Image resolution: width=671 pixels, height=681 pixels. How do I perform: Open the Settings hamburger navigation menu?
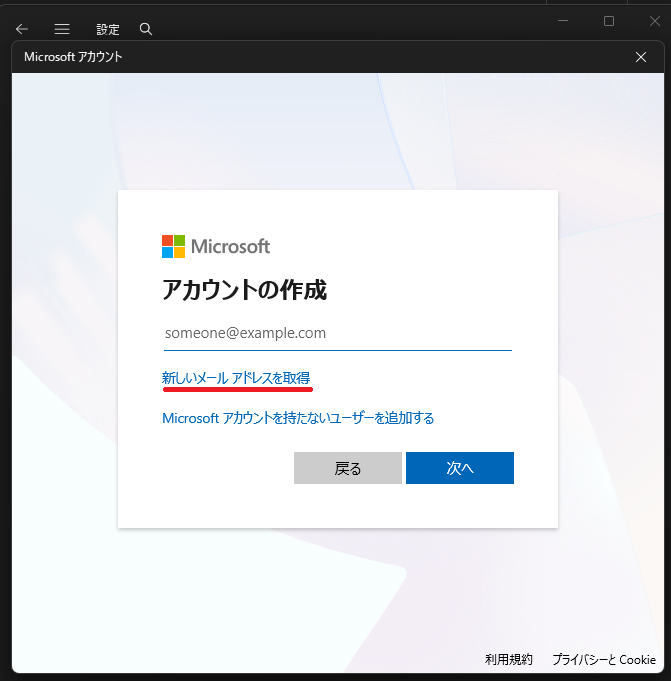tap(62, 29)
